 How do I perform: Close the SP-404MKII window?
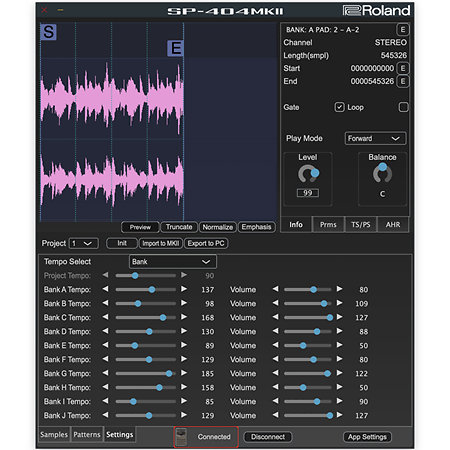(44, 10)
